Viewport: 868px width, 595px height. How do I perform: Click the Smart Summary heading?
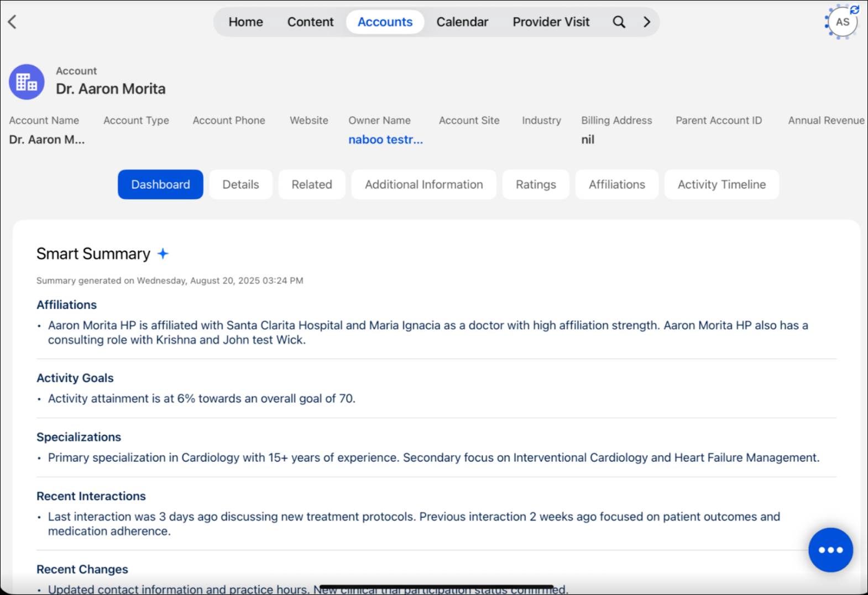click(x=93, y=254)
